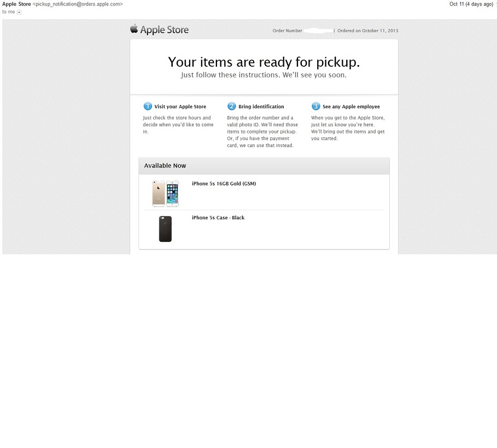This screenshot has height=448, width=497.
Task: Click the 'See any Apple employee' heading
Action: tap(351, 107)
